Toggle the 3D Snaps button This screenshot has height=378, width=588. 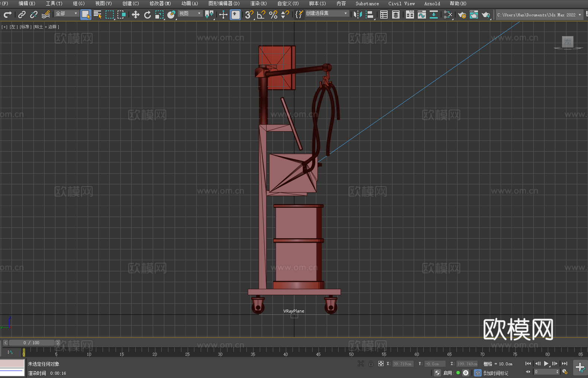tap(249, 14)
